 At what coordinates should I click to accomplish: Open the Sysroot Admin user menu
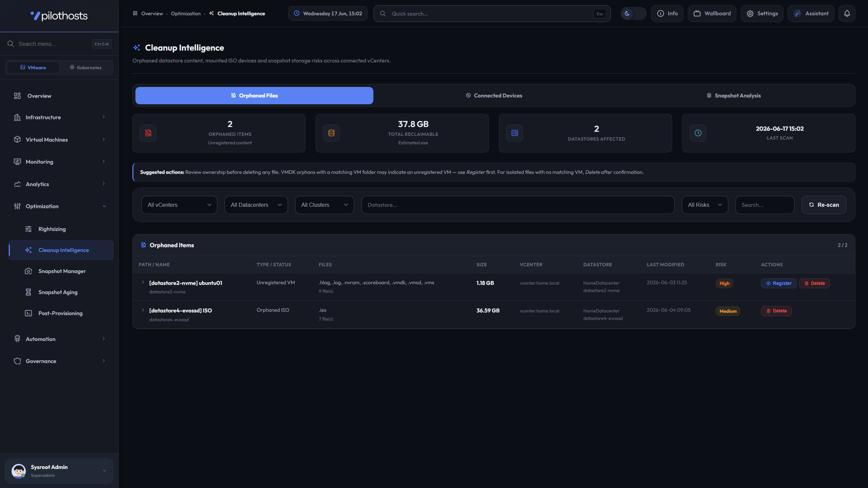[x=59, y=471]
